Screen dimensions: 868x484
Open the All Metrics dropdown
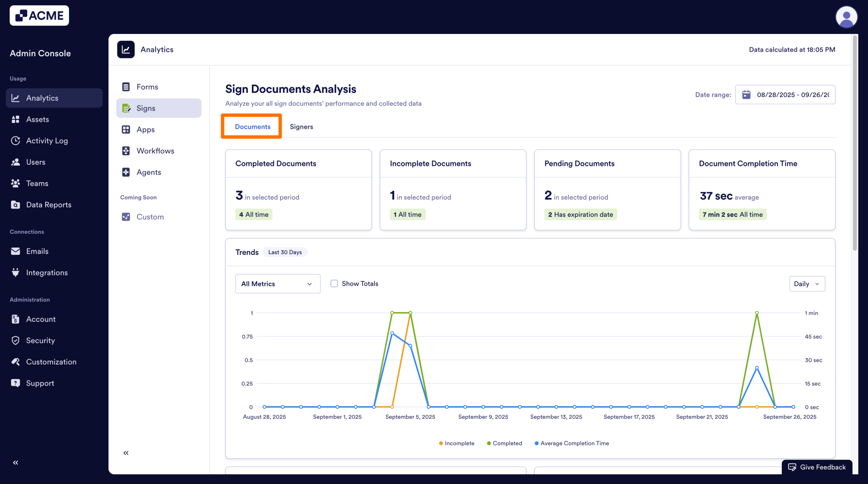click(x=277, y=283)
